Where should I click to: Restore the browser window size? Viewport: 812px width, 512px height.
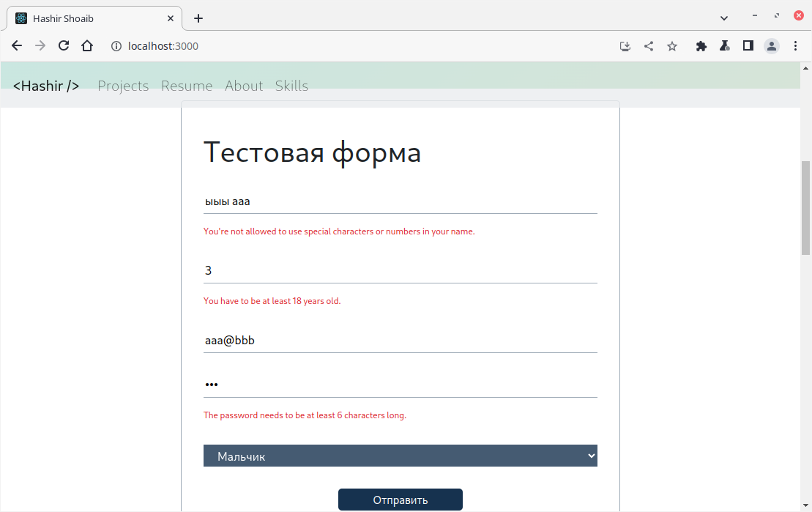(777, 15)
